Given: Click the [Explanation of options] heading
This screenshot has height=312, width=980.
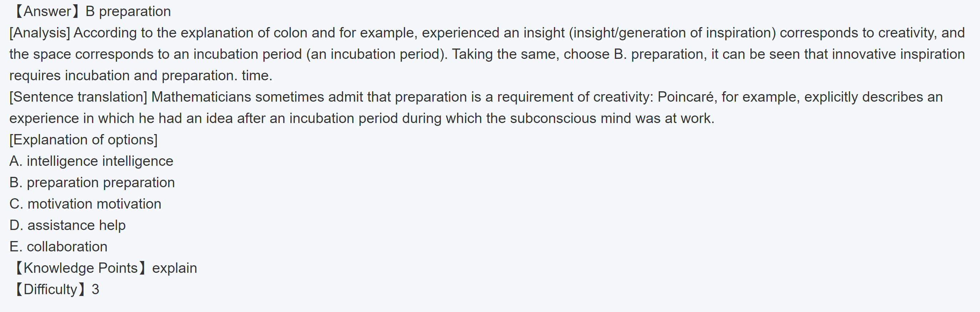Looking at the screenshot, I should pos(83,140).
